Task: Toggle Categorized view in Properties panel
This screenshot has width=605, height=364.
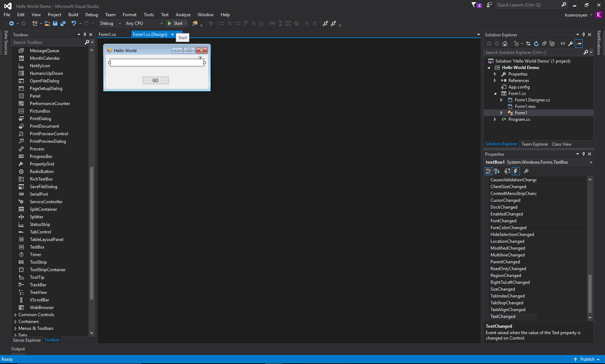Action: tap(488, 171)
